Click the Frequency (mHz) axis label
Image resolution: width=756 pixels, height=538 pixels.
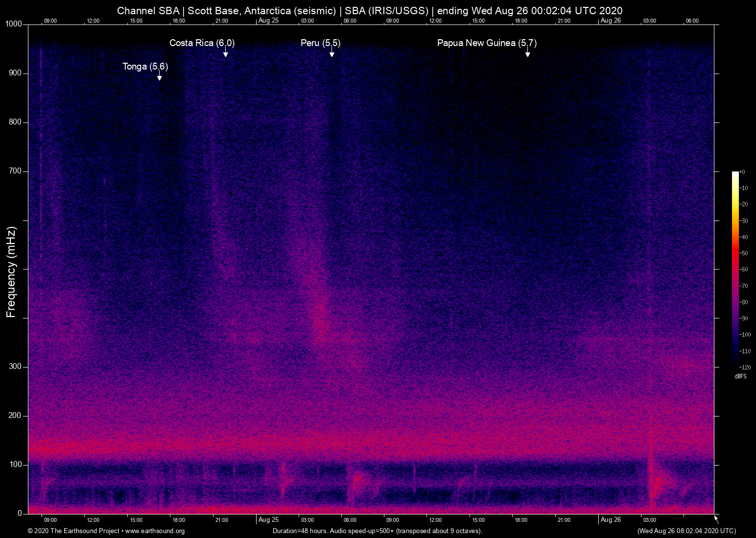tap(11, 272)
